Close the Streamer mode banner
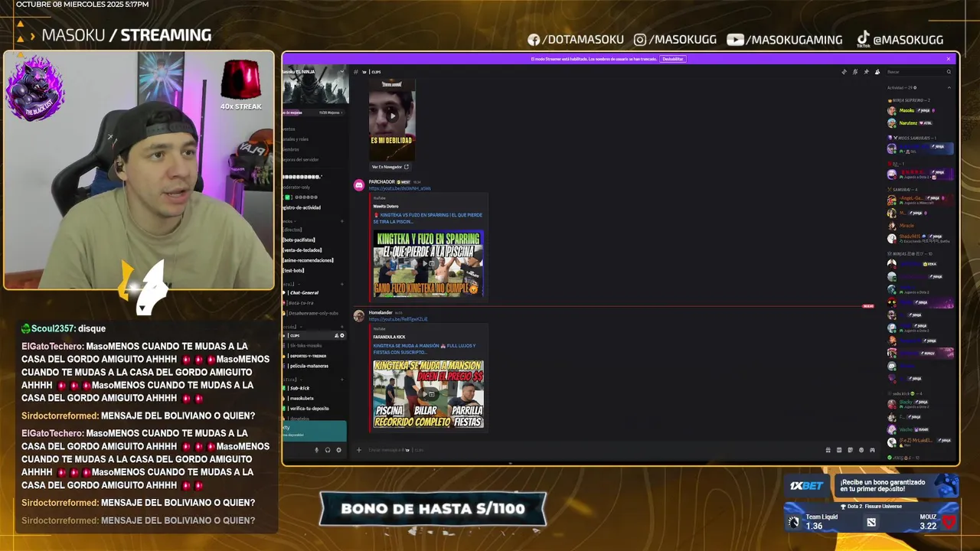Image resolution: width=980 pixels, height=551 pixels. (948, 59)
